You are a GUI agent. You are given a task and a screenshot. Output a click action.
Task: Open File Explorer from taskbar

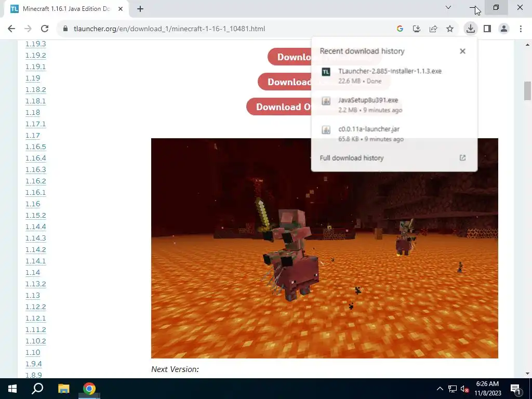coord(63,389)
